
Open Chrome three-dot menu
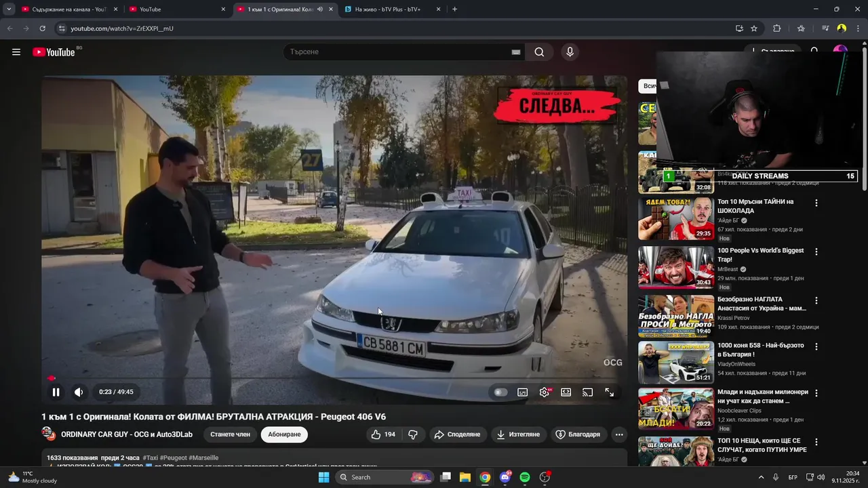(x=859, y=28)
